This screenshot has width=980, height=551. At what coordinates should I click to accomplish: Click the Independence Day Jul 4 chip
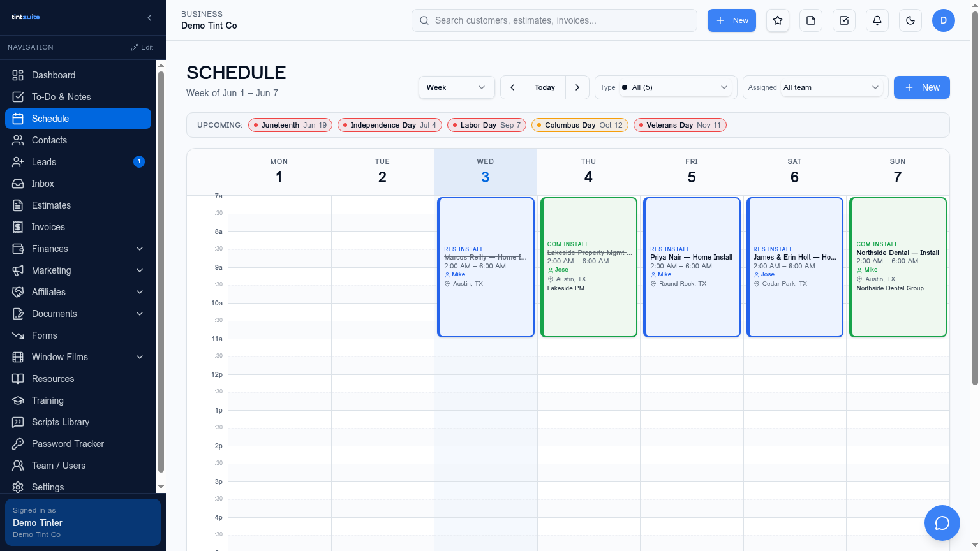pyautogui.click(x=390, y=125)
